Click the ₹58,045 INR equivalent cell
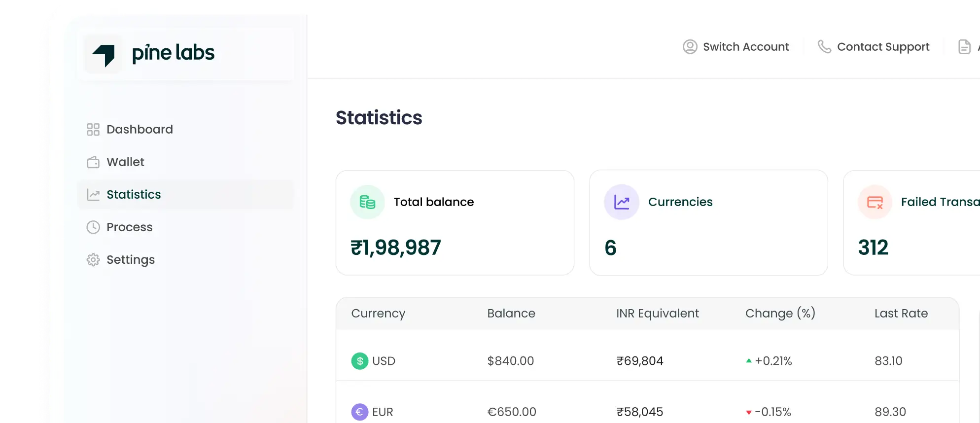This screenshot has height=423, width=980. (640, 412)
